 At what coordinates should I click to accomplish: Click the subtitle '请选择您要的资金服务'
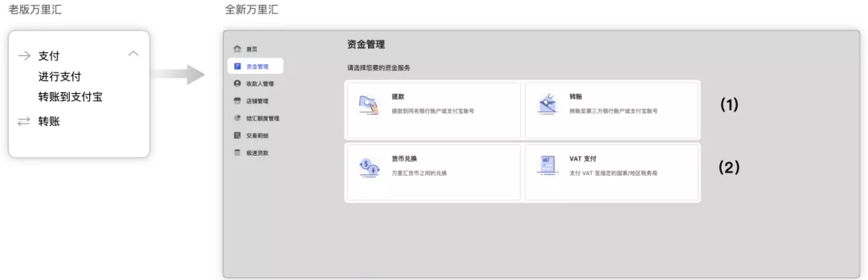point(379,68)
